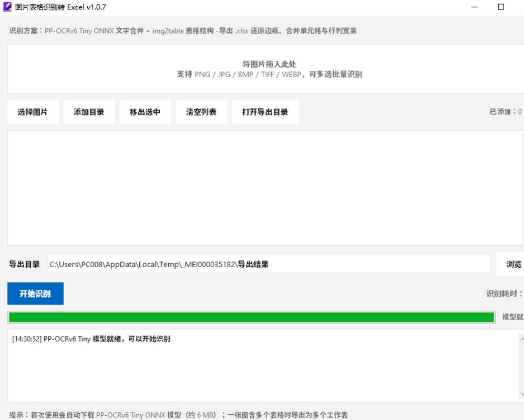Click the log scrollbar down arrow
The height and width of the screenshot is (420, 524).
tap(522, 394)
